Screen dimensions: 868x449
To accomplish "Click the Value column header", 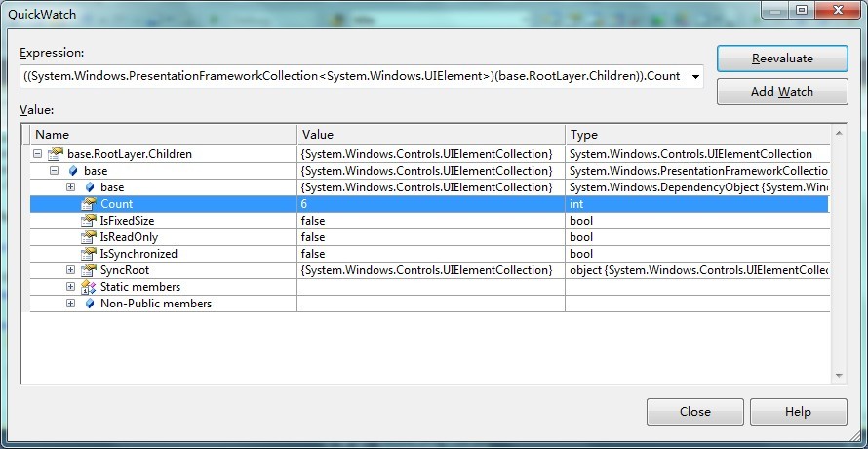I will (x=431, y=135).
